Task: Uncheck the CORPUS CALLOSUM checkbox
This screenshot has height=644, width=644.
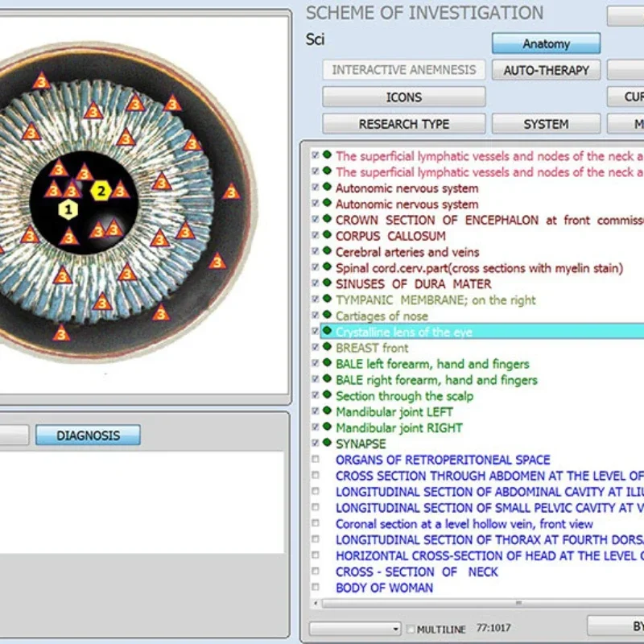Action: (315, 235)
